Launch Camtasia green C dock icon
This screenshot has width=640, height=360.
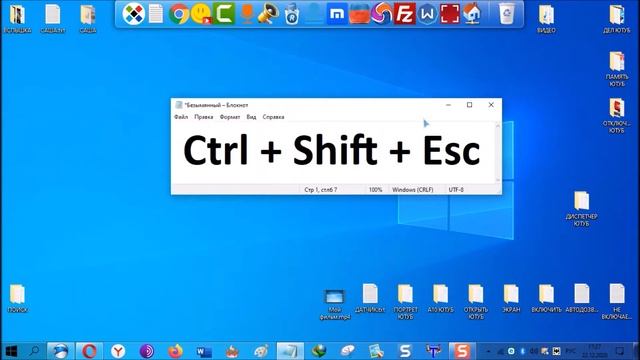click(x=224, y=13)
